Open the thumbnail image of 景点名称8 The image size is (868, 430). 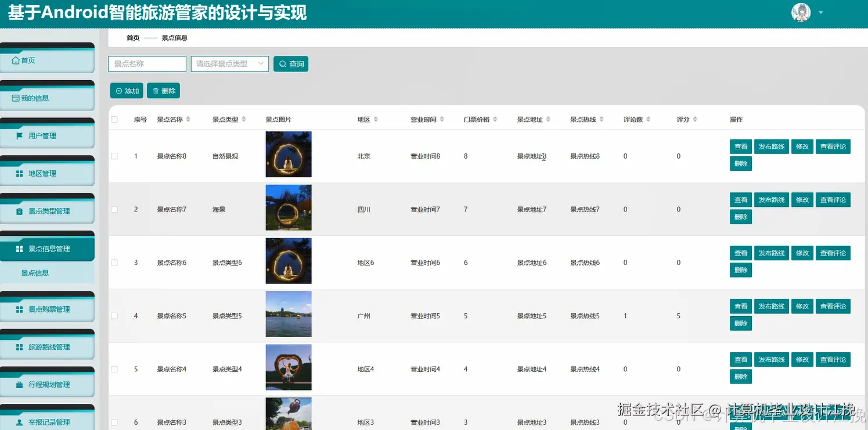pyautogui.click(x=289, y=154)
